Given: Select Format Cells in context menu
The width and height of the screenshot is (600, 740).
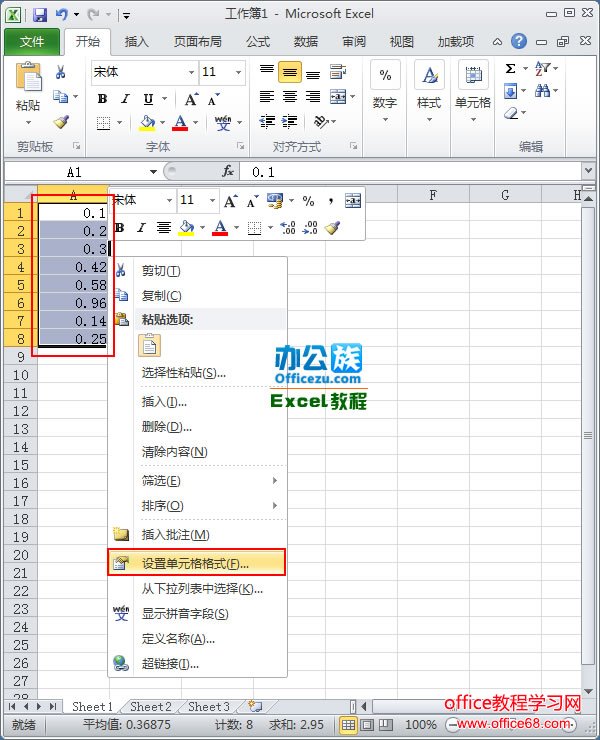Looking at the screenshot, I should 197,563.
